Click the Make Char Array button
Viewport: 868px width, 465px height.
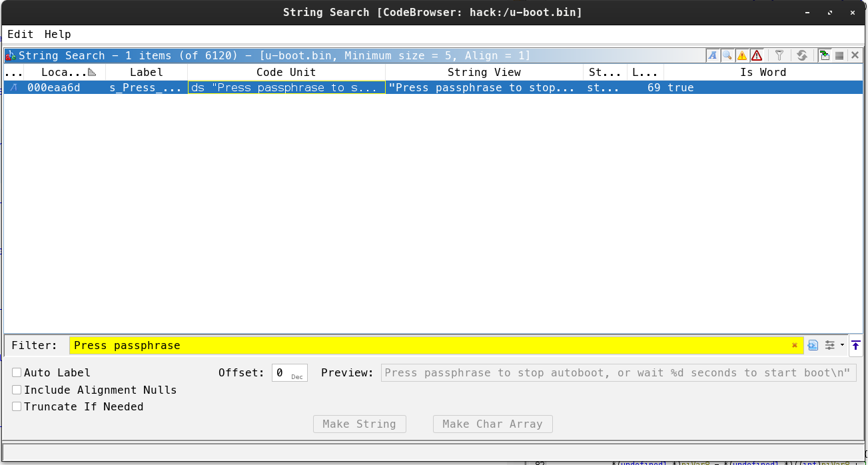pos(492,424)
